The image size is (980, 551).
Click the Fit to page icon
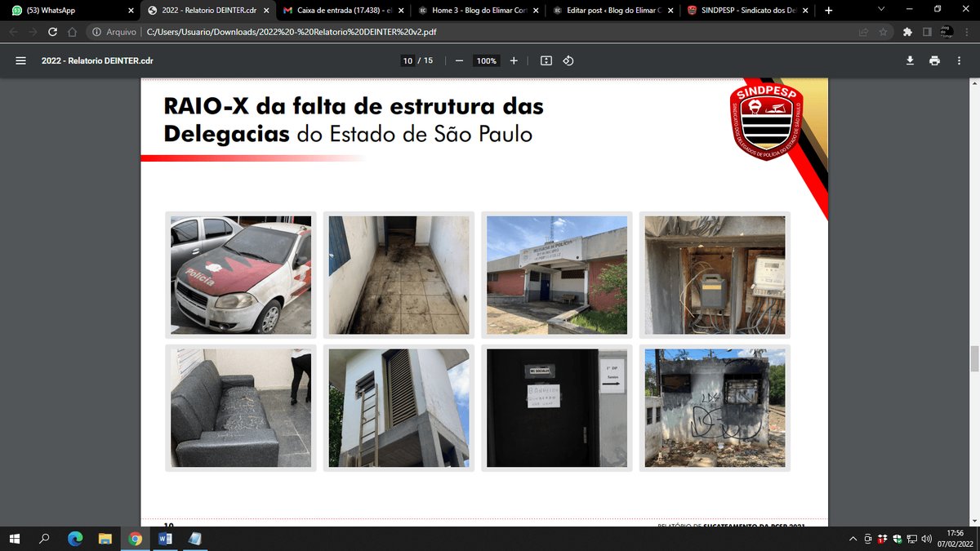click(x=546, y=61)
